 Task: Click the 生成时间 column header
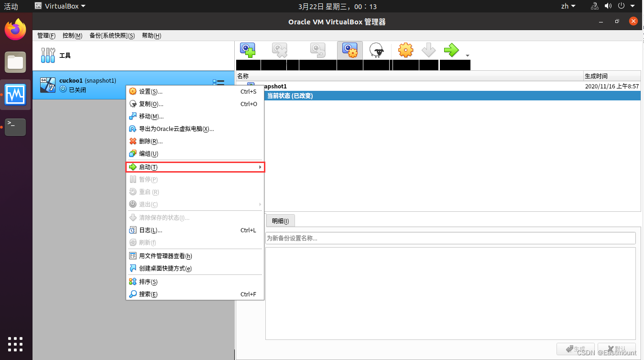612,76
